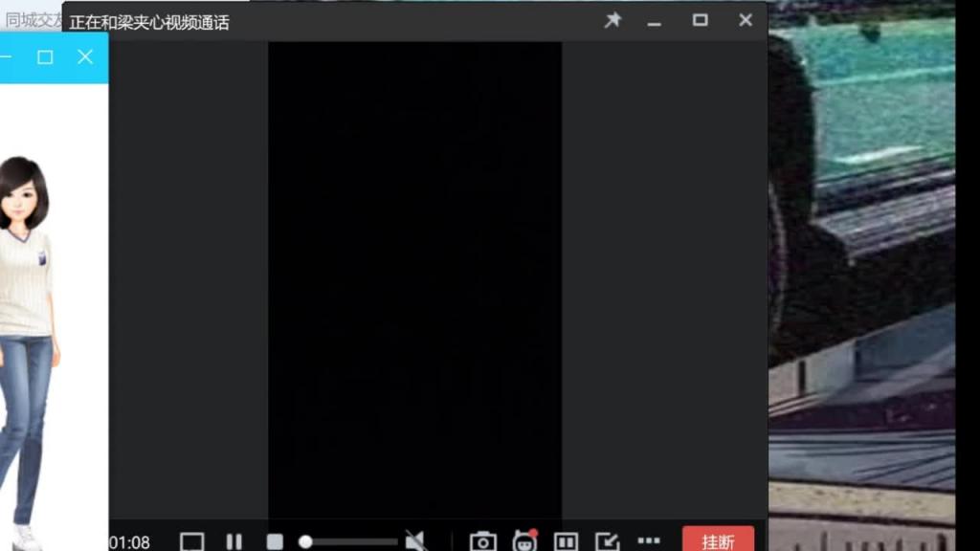Click the black video feed area
980x551 pixels.
pos(415,280)
